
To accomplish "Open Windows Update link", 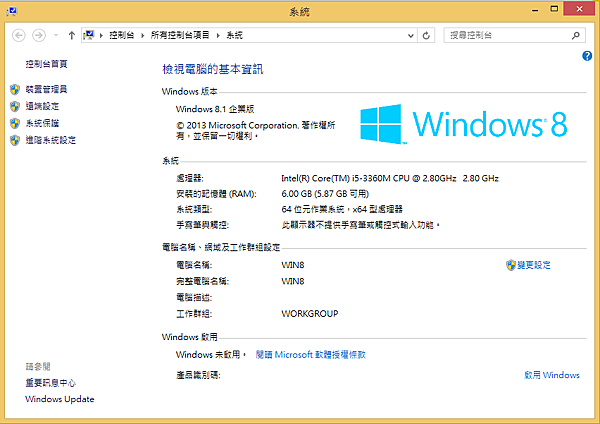I will click(60, 399).
